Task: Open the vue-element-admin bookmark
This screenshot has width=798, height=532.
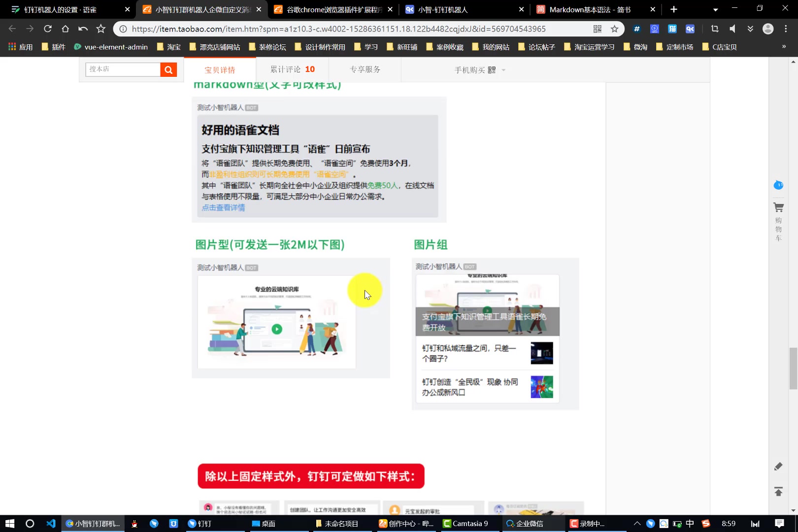Action: tap(111, 47)
